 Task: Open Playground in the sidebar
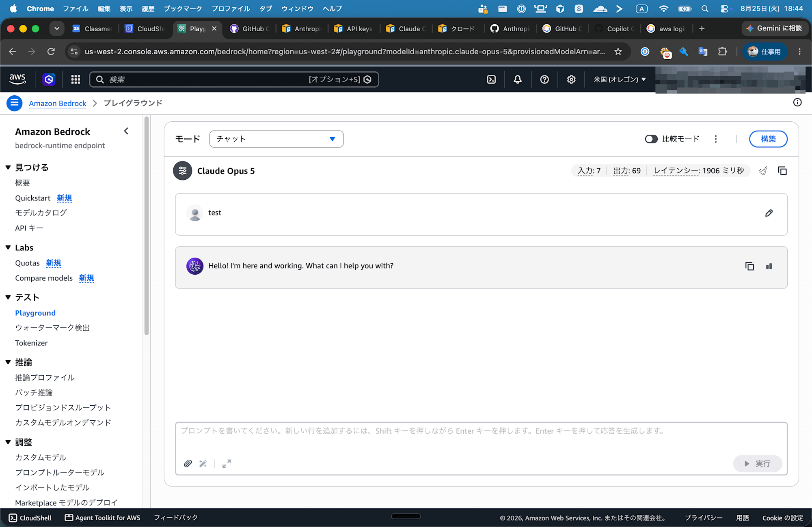(35, 313)
